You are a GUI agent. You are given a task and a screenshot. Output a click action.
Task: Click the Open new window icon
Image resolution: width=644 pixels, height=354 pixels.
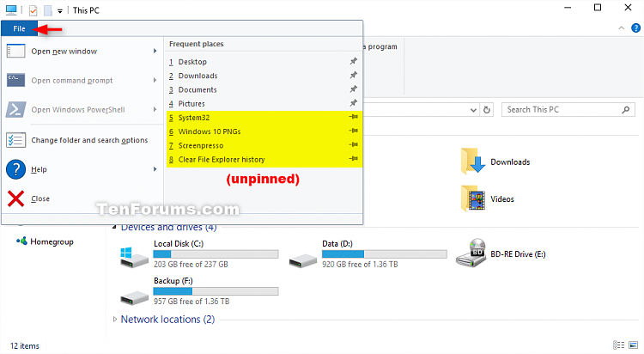tap(16, 51)
